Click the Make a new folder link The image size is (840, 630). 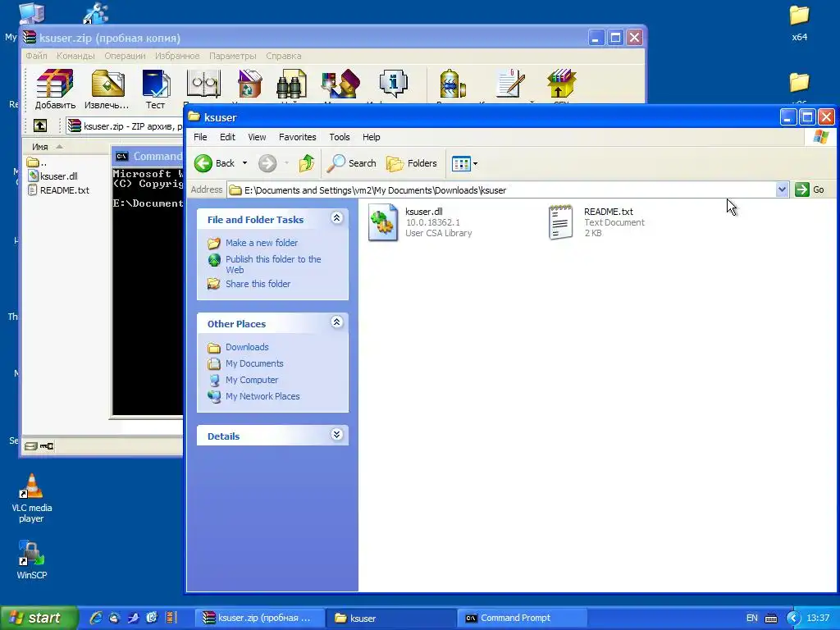click(x=262, y=243)
